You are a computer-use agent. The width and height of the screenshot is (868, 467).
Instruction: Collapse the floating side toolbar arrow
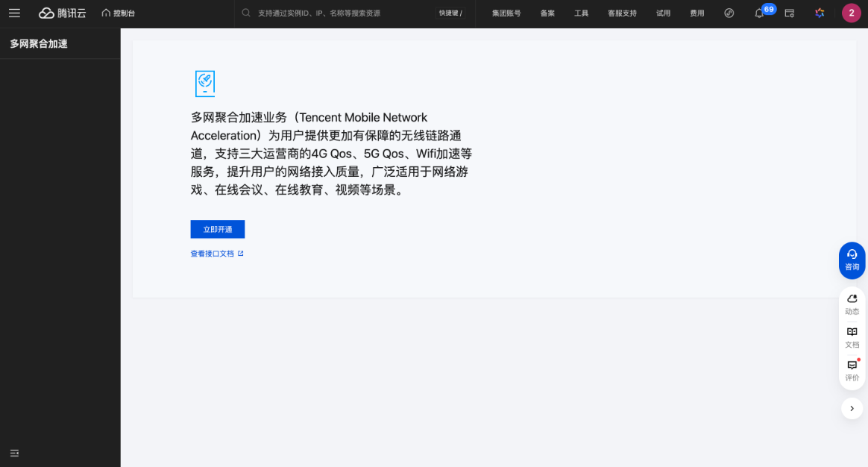tap(852, 408)
